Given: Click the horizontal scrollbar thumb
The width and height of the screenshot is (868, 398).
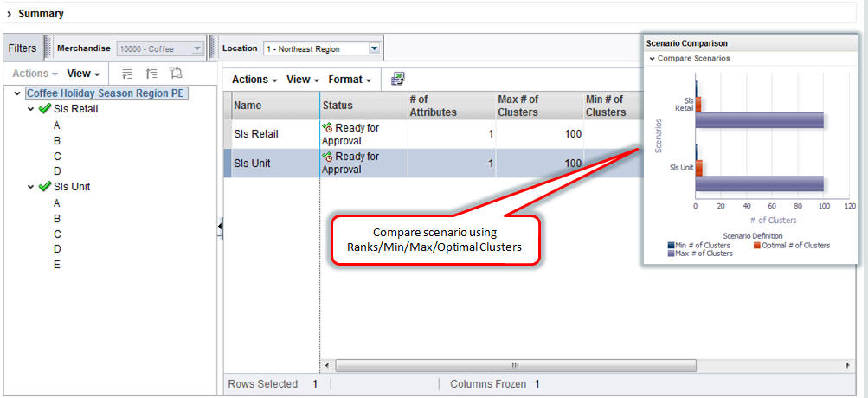Looking at the screenshot, I should (x=516, y=365).
